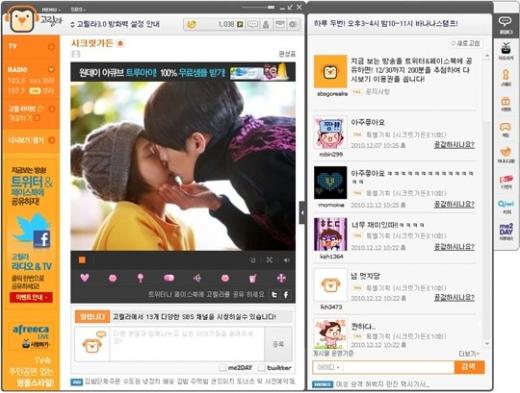Open the me2DAY icon in right sidebar
Screen dimensions: 520x393
click(506, 232)
